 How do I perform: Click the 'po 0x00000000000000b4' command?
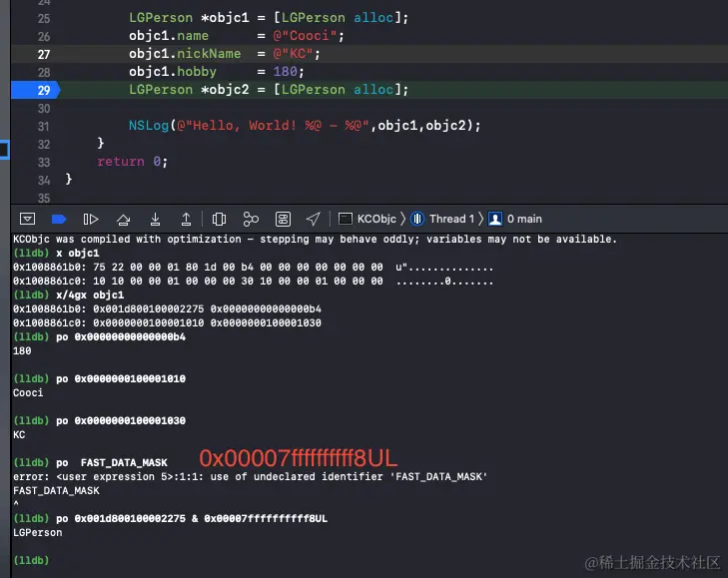point(121,336)
